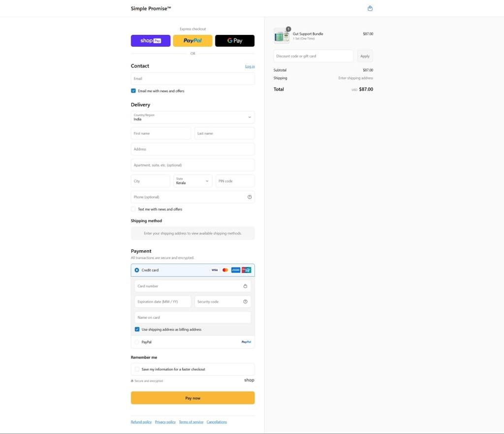504x434 pixels.
Task: Toggle Email me with news and offers
Action: tap(133, 91)
